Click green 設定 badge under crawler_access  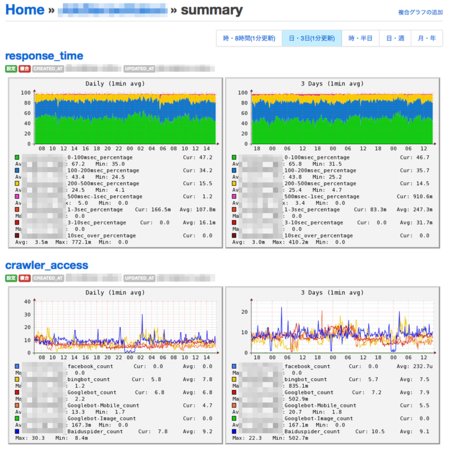(11, 278)
